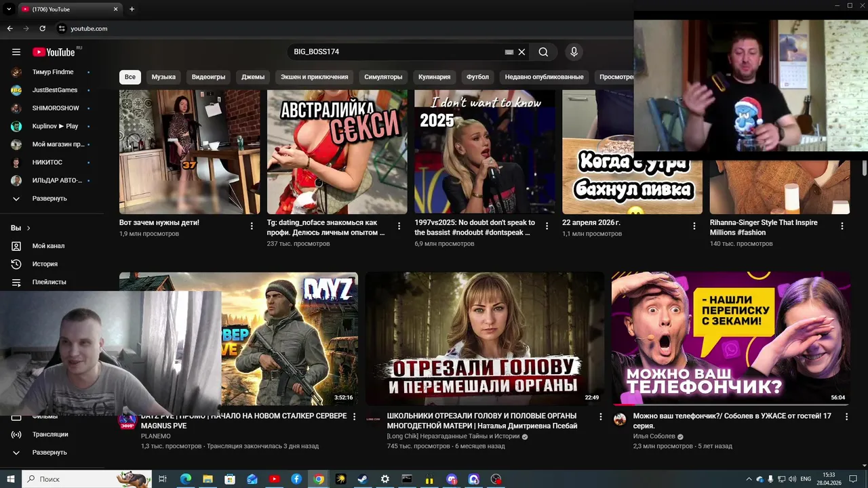Open НИКИТОС channel avatar

(x=16, y=163)
